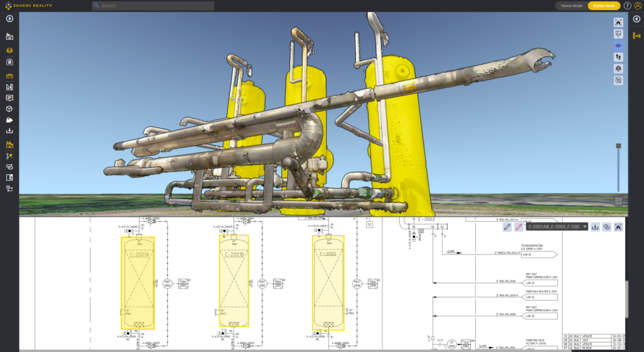Open the annotation 'a' icon in left sidebar
Viewport: 644px width, 352px height.
tap(9, 62)
